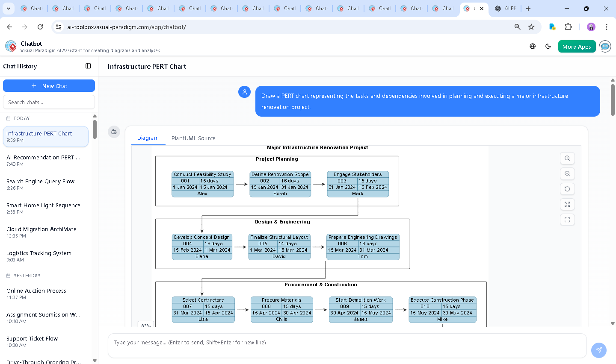Open diagram in fullscreen mode icon
The image size is (616, 364).
[x=567, y=220]
